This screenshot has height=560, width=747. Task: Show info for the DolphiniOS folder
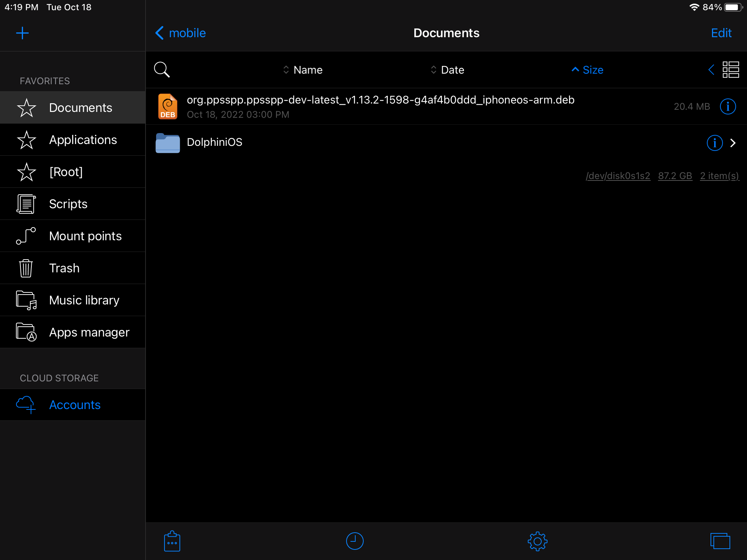(x=715, y=143)
